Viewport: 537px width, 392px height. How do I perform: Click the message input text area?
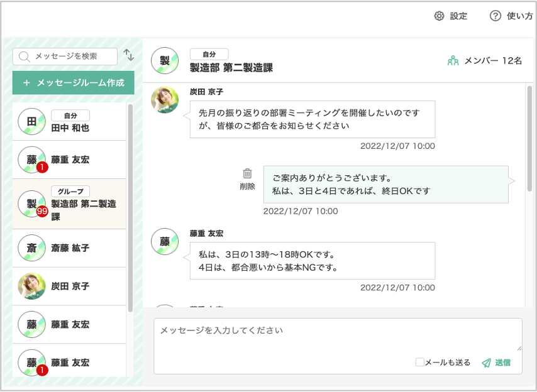tap(338, 335)
